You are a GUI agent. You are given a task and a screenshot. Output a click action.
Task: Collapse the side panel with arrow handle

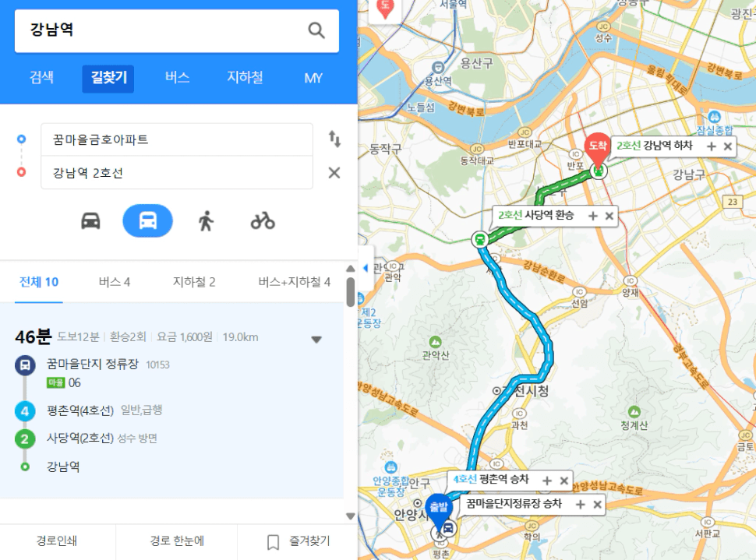(x=366, y=268)
